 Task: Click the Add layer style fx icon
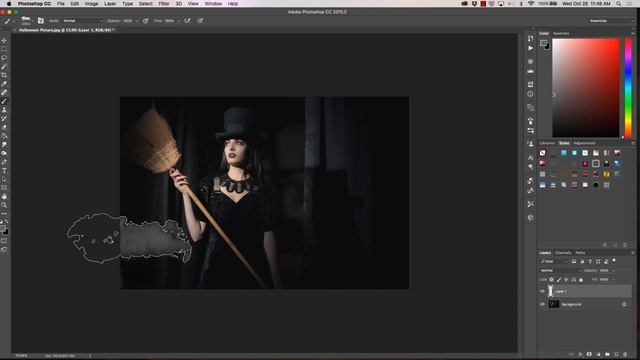point(580,354)
